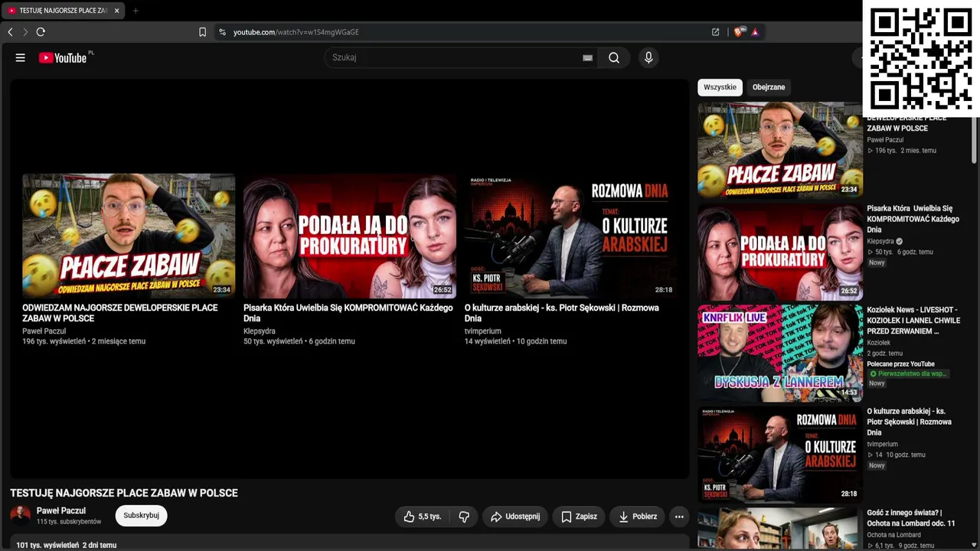
Task: Click the sidebar title Pisarka Która Uwielbia Się
Action: [913, 219]
